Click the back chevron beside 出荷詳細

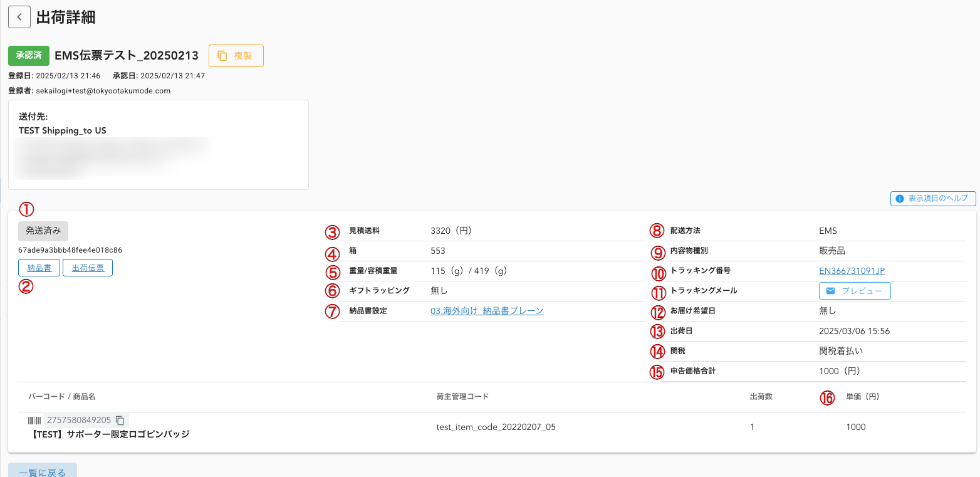(x=19, y=17)
